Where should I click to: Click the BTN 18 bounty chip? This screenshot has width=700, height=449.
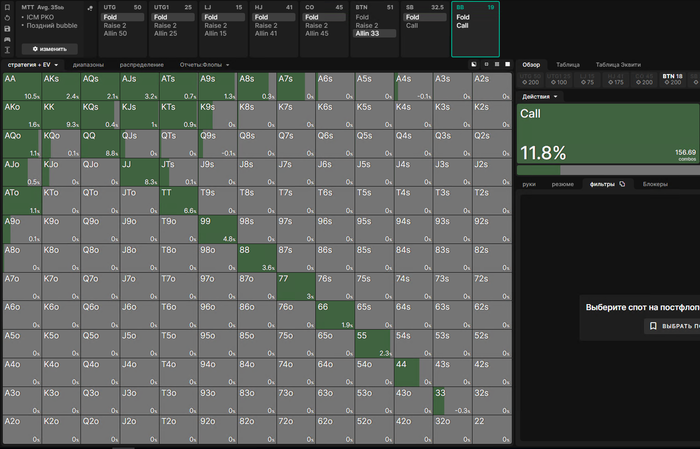point(672,79)
